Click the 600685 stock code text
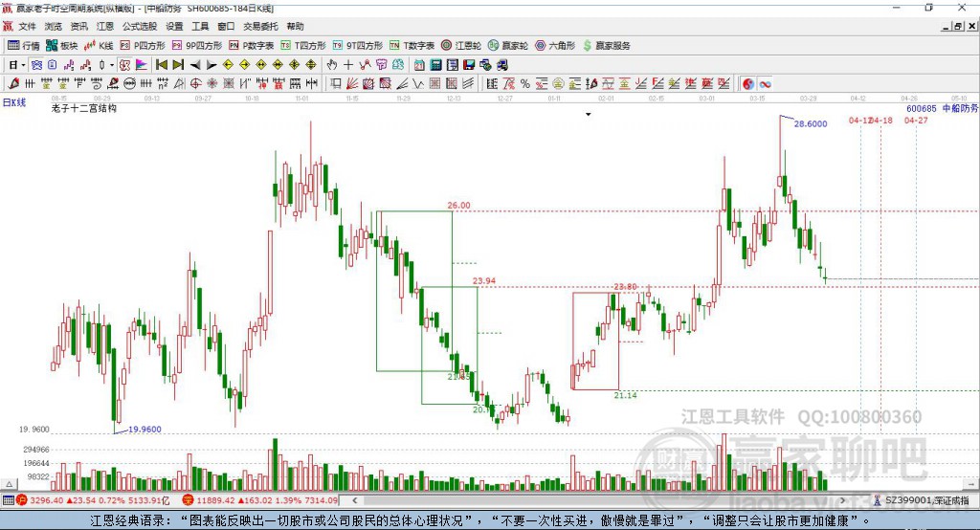980x530 pixels. point(922,109)
